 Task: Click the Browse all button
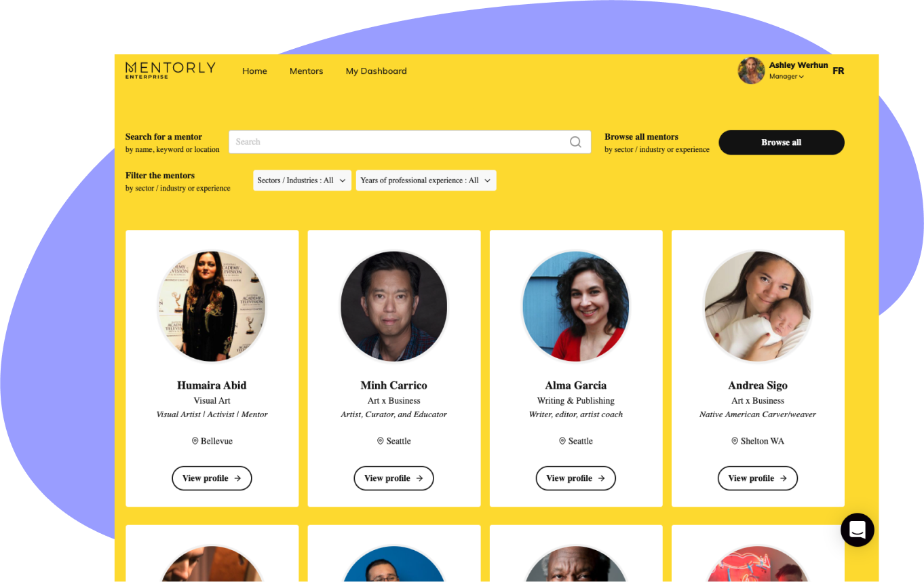(x=782, y=142)
